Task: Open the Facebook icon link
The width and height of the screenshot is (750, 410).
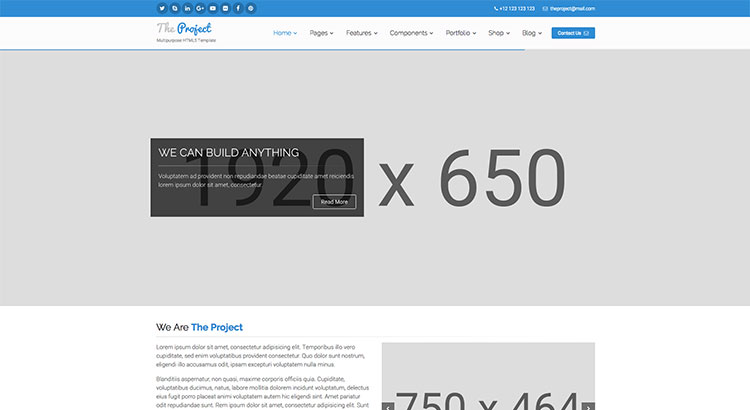Action: click(x=238, y=8)
